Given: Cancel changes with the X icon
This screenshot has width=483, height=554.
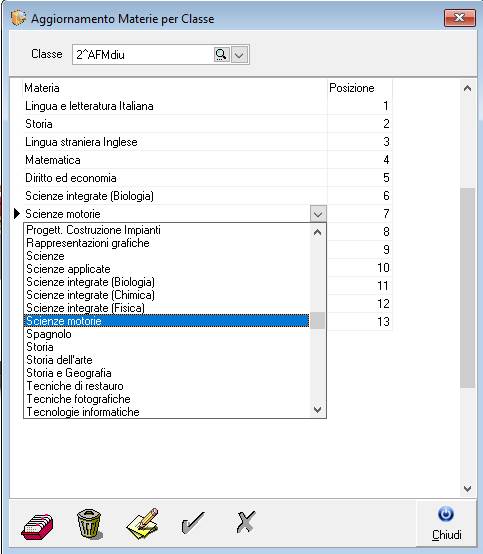Looking at the screenshot, I should coord(246,522).
